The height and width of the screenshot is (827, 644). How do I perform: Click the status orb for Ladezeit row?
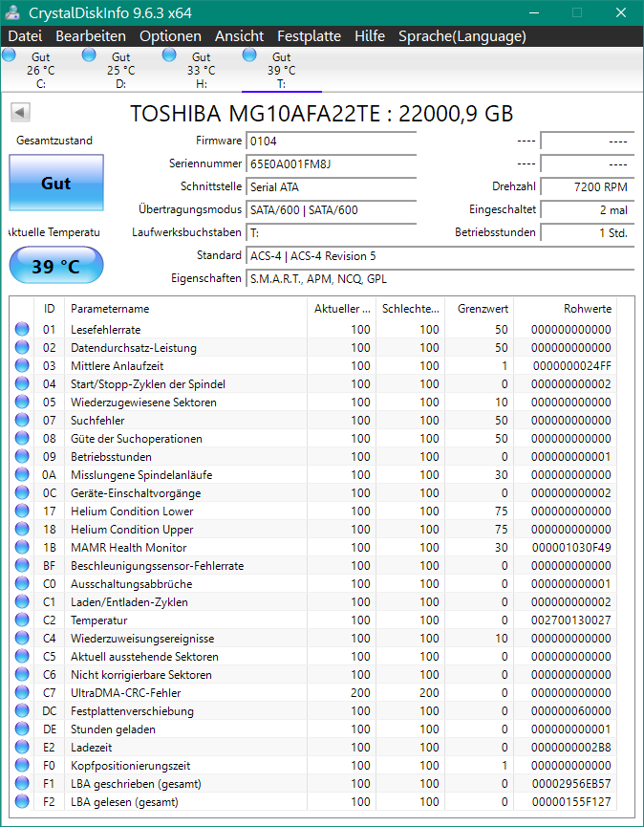[22, 748]
